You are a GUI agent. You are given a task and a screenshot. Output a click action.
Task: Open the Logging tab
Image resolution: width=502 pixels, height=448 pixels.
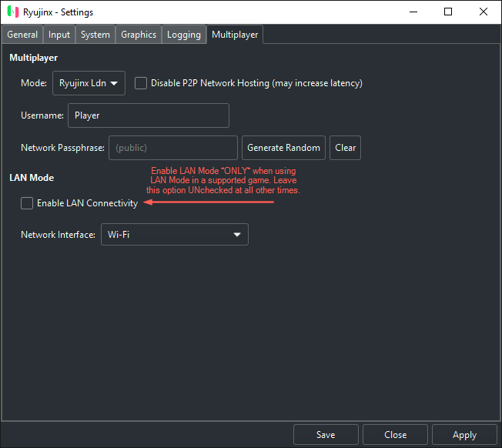tap(184, 34)
